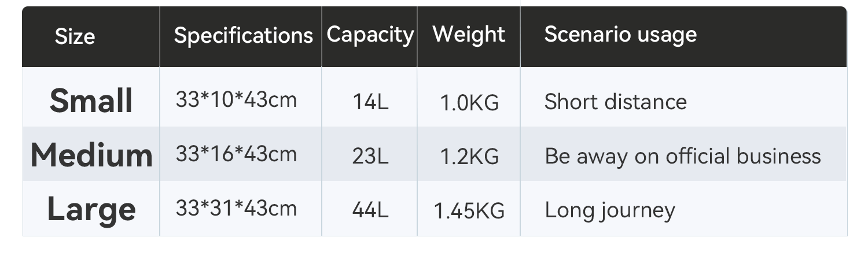Click the Specifications column header

243,36
